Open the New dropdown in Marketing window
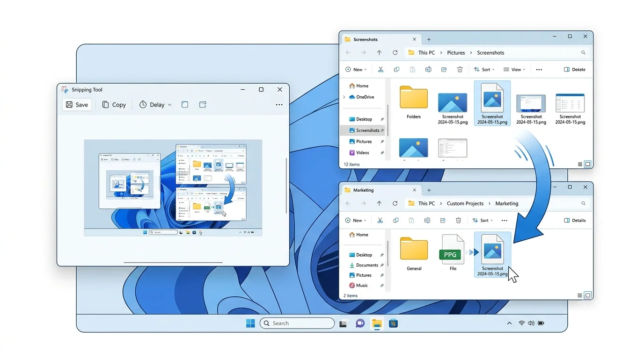Viewport: 644px width, 359px height. click(x=356, y=220)
